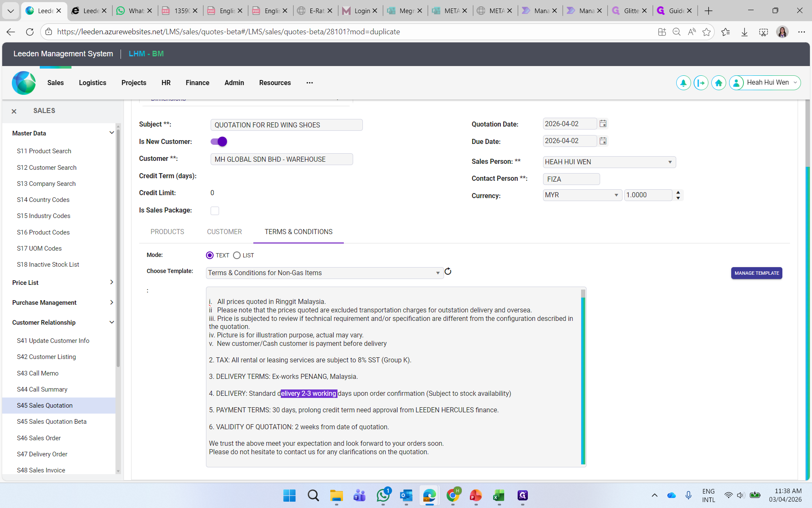Open a new browser tab
Viewport: 812px width, 508px height.
(x=709, y=11)
